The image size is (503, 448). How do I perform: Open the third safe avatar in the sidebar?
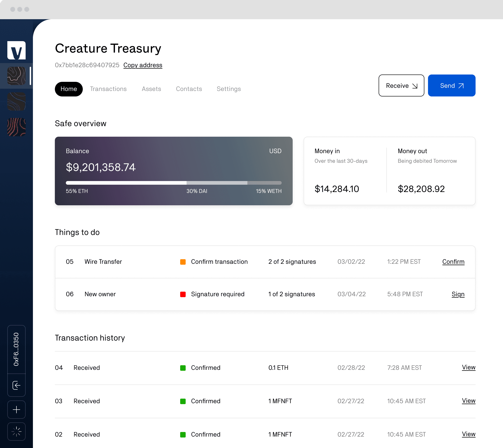point(16,127)
